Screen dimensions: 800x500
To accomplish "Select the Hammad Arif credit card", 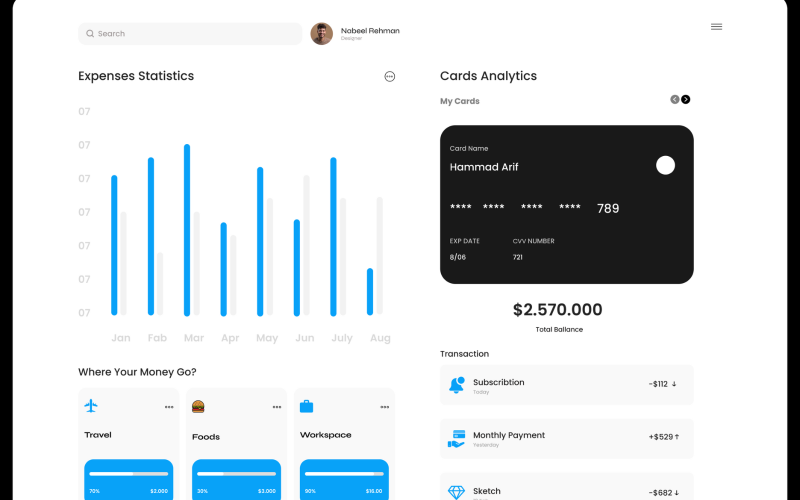I will pos(566,204).
